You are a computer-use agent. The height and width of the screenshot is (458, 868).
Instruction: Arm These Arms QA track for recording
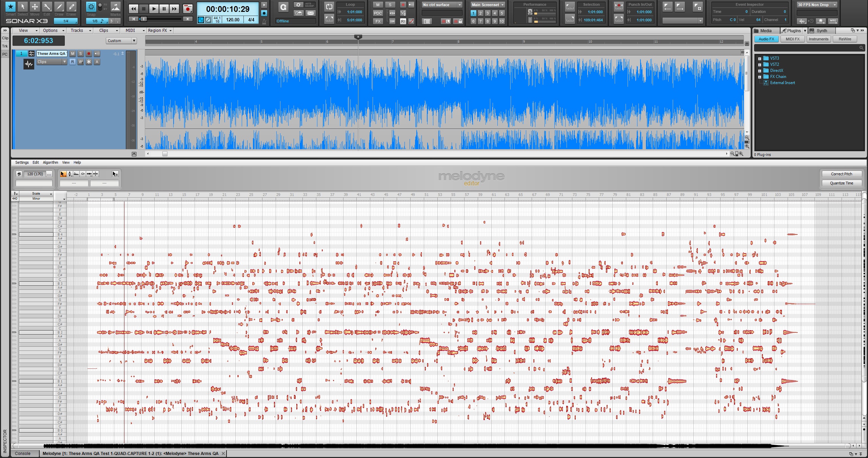click(89, 54)
